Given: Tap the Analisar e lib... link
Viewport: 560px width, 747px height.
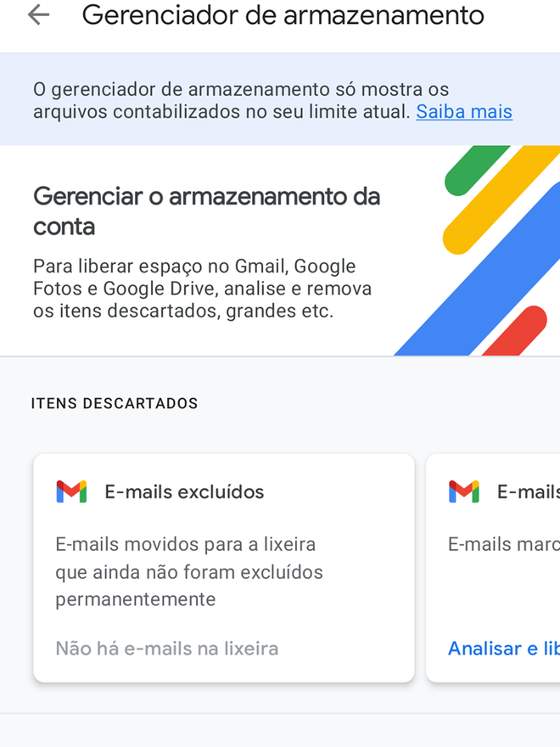Looking at the screenshot, I should [504, 649].
